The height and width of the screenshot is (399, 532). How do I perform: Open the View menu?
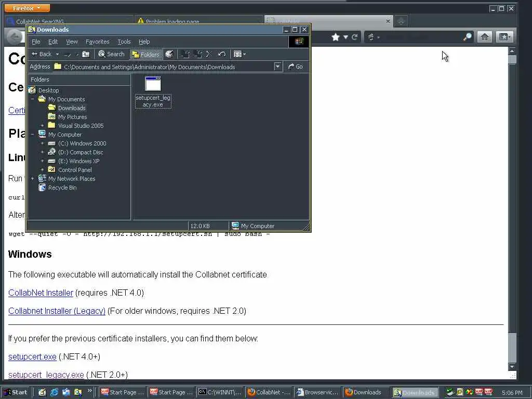(x=72, y=42)
